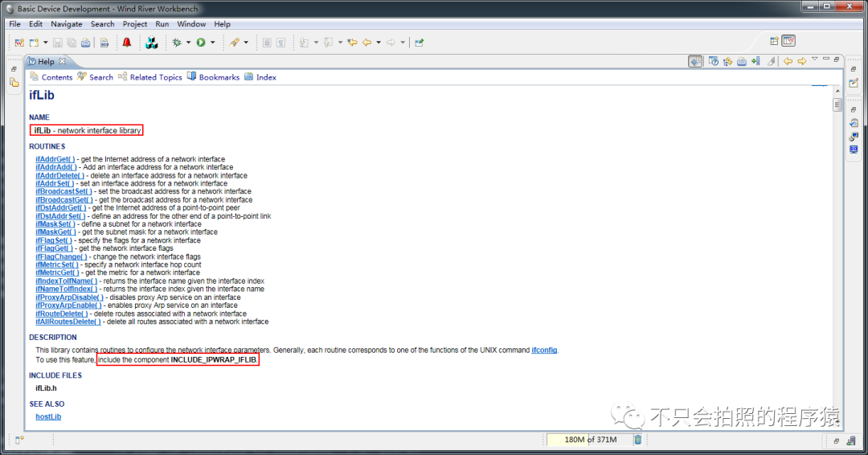Viewport: 868px width, 455px height.
Task: Click the Print icon in Help view toolbar
Action: 742,61
